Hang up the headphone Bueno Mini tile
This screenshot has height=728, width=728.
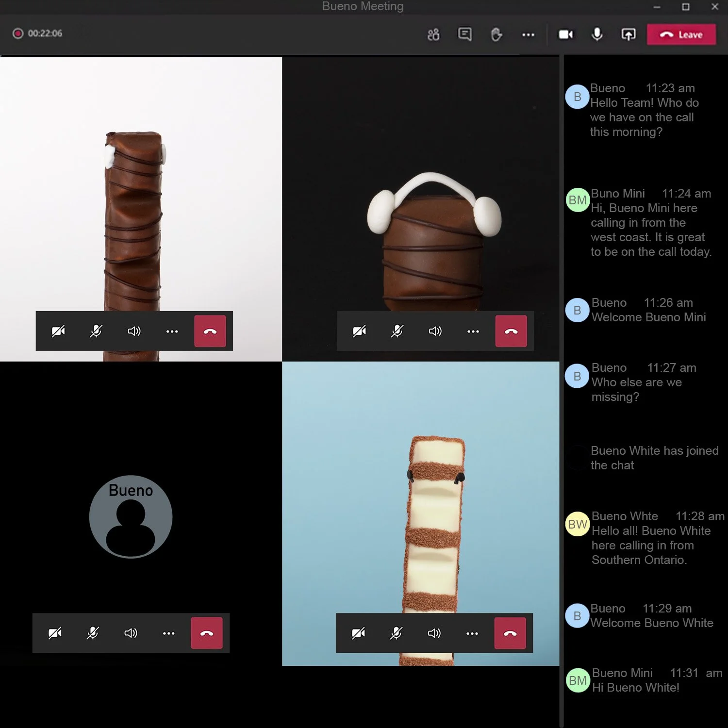click(x=511, y=331)
